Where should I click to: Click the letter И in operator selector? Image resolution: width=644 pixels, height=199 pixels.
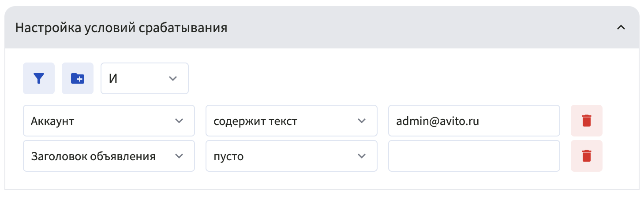[113, 79]
